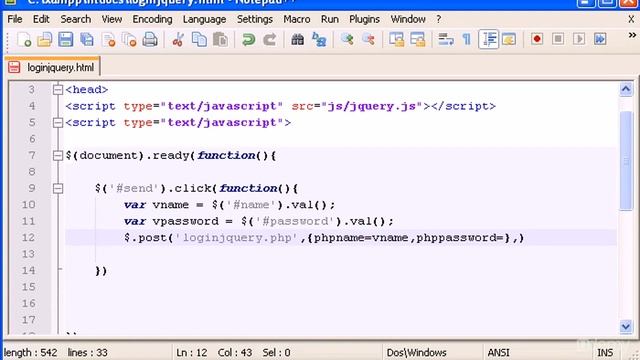
Task: Toggle synchronize horizontal scrolling icon
Action: [x=418, y=40]
